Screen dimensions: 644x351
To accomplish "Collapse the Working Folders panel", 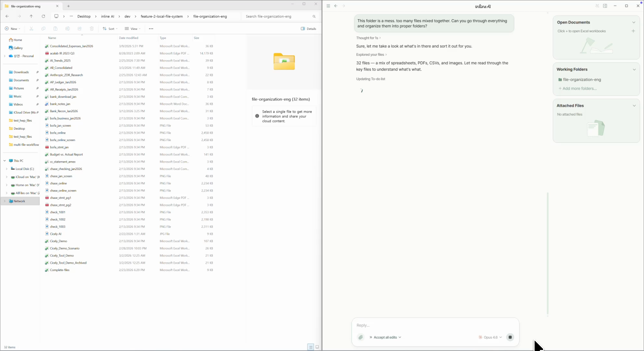I will 634,70.
